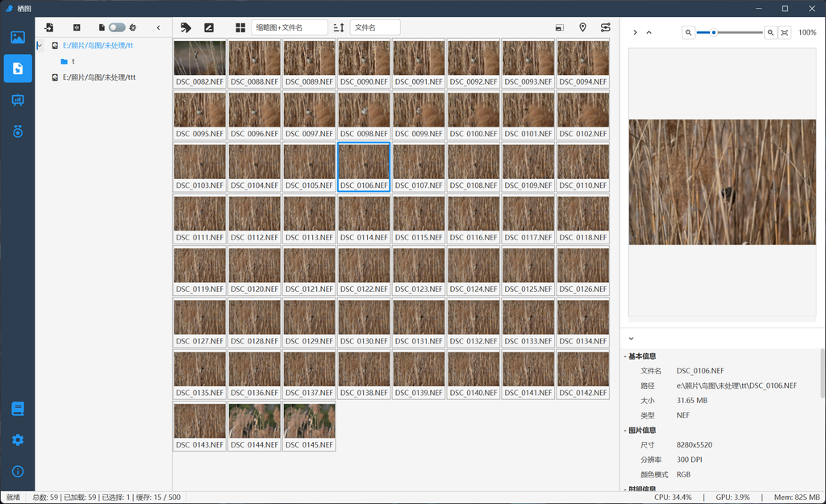826x504 pixels.
Task: Open the image gallery view in sidebar
Action: tap(18, 37)
